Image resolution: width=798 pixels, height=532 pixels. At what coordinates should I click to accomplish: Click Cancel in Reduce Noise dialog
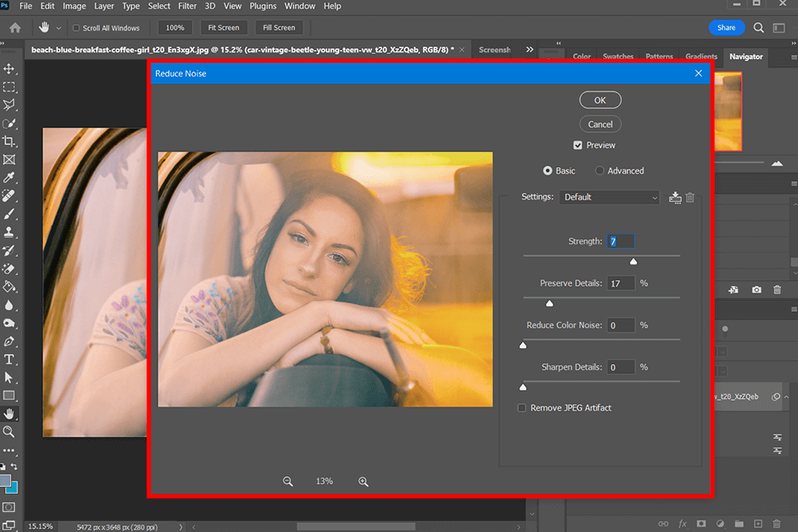tap(600, 124)
